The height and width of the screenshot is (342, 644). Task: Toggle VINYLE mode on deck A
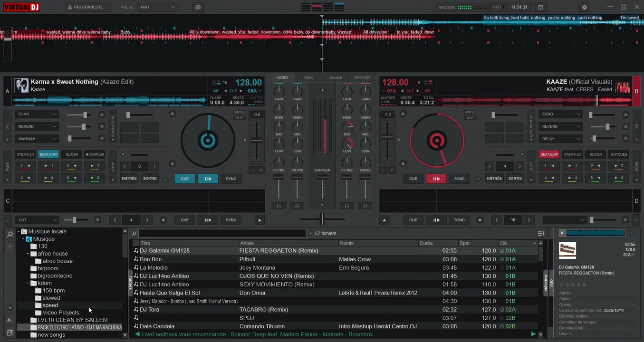[239, 112]
